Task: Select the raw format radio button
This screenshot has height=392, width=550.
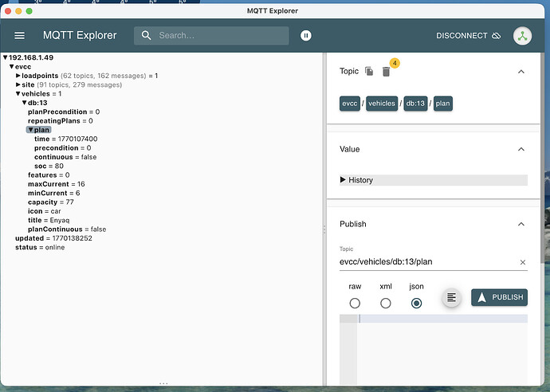Action: 355,303
